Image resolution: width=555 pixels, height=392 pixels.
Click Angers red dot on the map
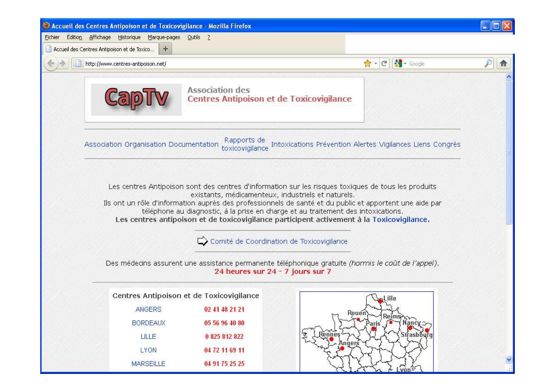pyautogui.click(x=342, y=349)
